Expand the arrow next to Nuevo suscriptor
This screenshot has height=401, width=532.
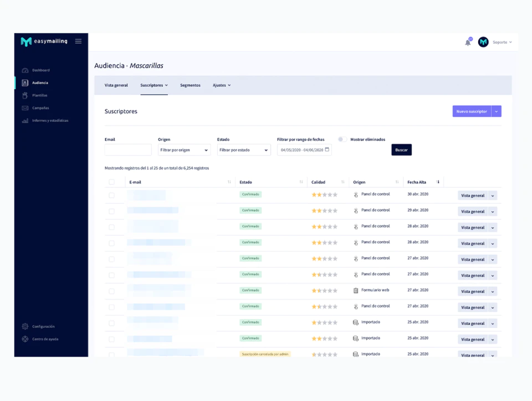click(497, 111)
